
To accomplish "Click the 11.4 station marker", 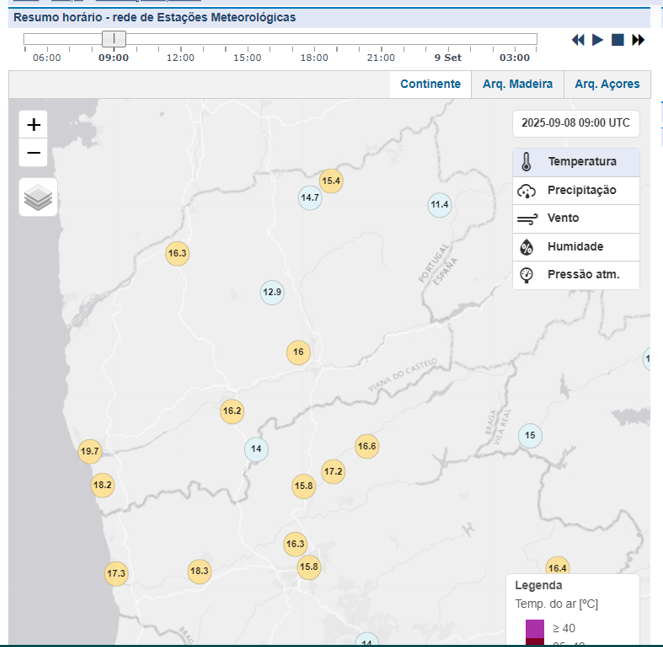I will (x=439, y=205).
